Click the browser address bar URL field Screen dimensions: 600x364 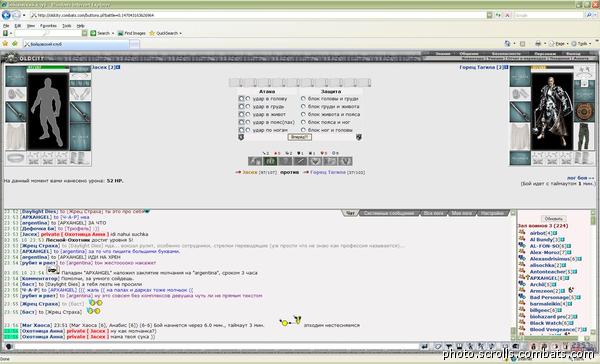point(258,15)
